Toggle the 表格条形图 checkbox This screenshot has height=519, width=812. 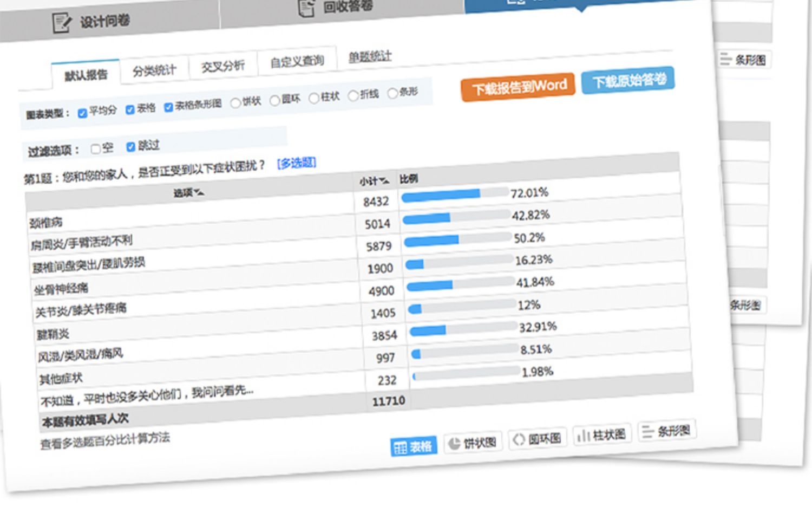pyautogui.click(x=168, y=107)
